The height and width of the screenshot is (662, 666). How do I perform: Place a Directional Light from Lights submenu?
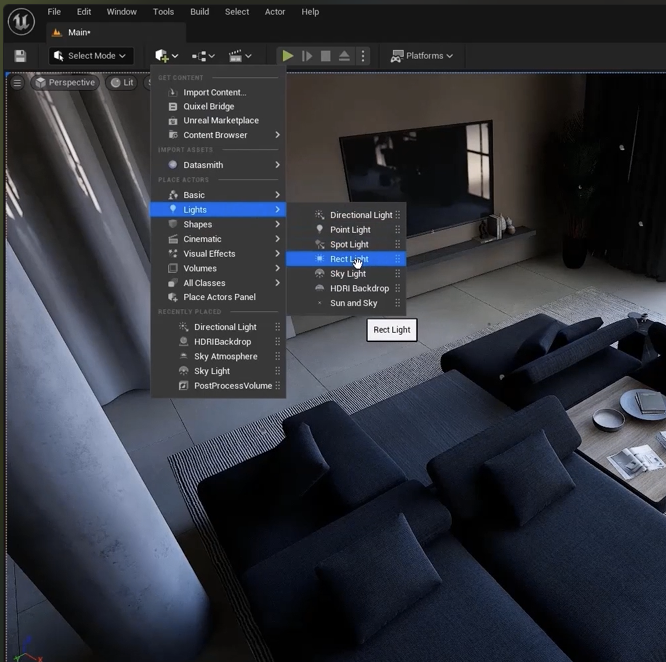(x=346, y=215)
